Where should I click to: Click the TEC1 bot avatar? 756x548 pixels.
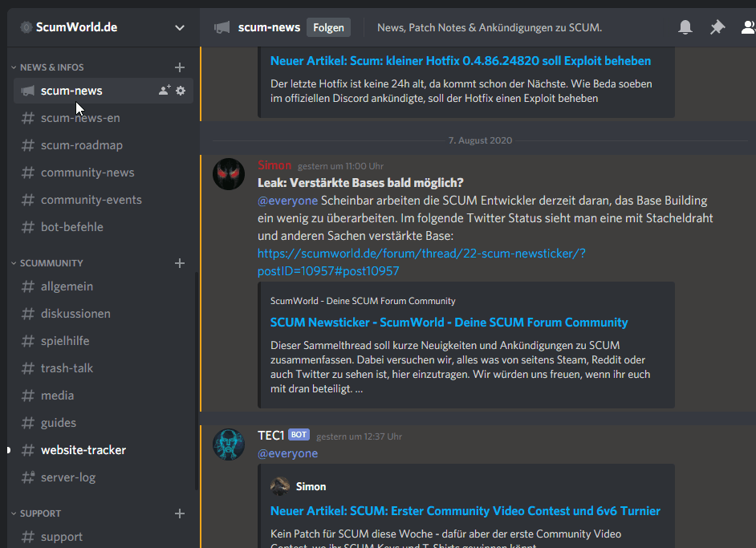pyautogui.click(x=229, y=444)
